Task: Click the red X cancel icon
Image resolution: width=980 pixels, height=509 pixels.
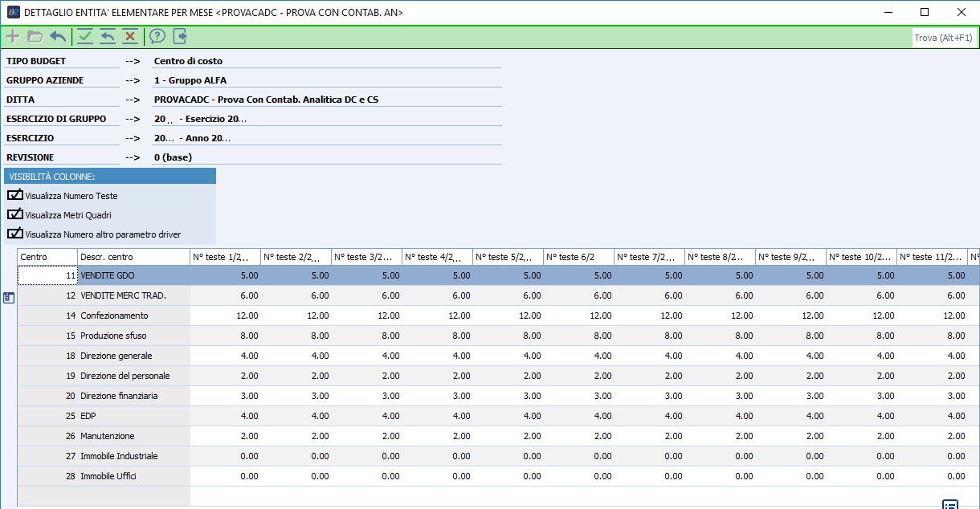Action: pyautogui.click(x=129, y=36)
